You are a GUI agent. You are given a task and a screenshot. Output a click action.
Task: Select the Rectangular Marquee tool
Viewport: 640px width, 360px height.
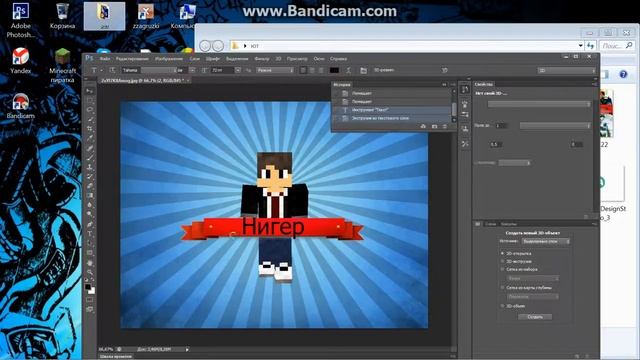click(89, 100)
